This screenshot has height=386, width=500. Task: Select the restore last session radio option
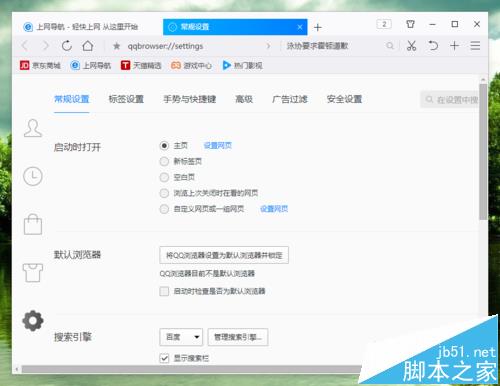164,193
